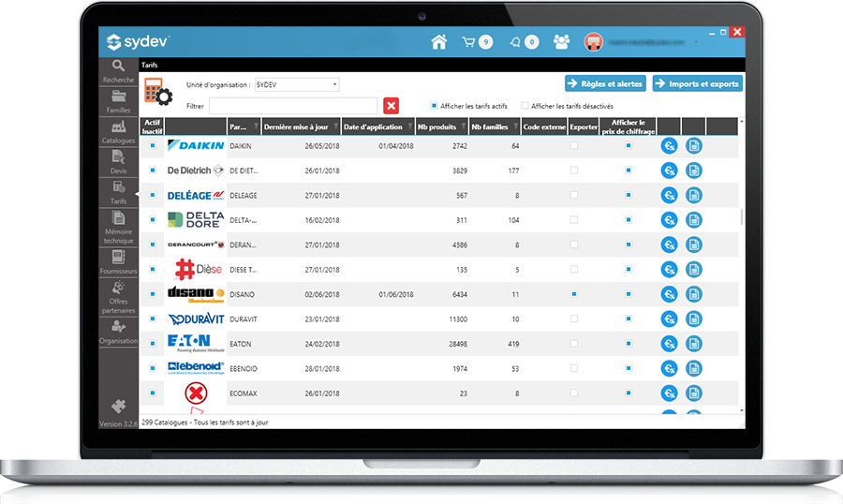Toggle prix de chiffrage for De Dietrich row
The image size is (843, 504).
(629, 170)
